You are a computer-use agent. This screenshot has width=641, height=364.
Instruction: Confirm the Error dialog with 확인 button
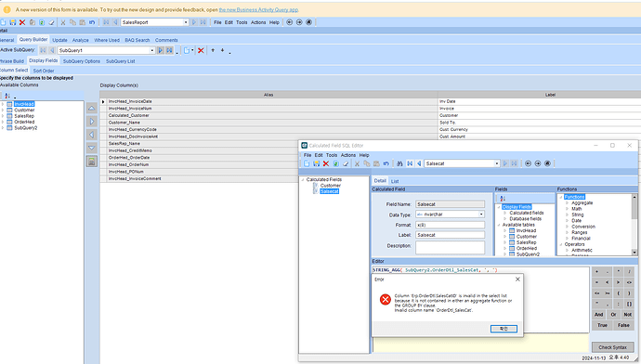coord(504,329)
